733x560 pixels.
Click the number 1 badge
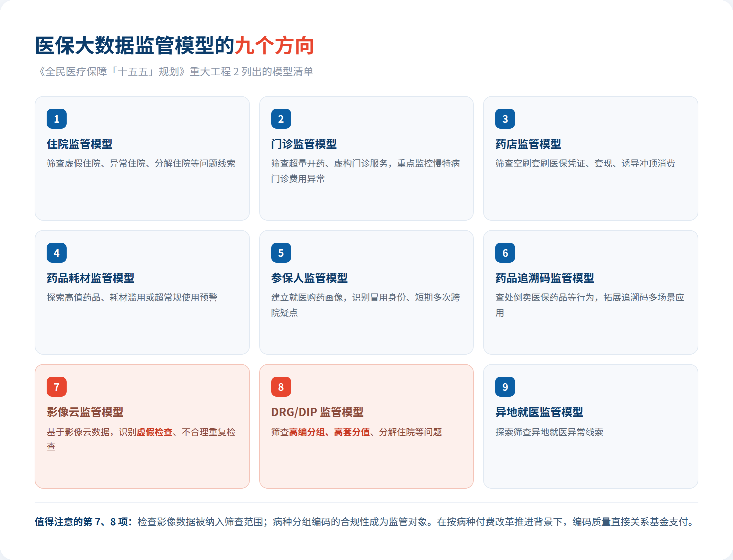(57, 119)
